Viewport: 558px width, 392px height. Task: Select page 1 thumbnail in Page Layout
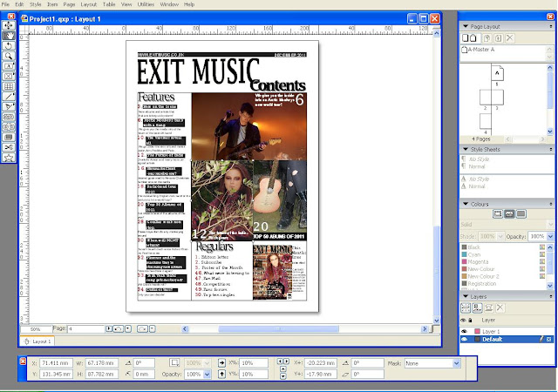[x=497, y=74]
